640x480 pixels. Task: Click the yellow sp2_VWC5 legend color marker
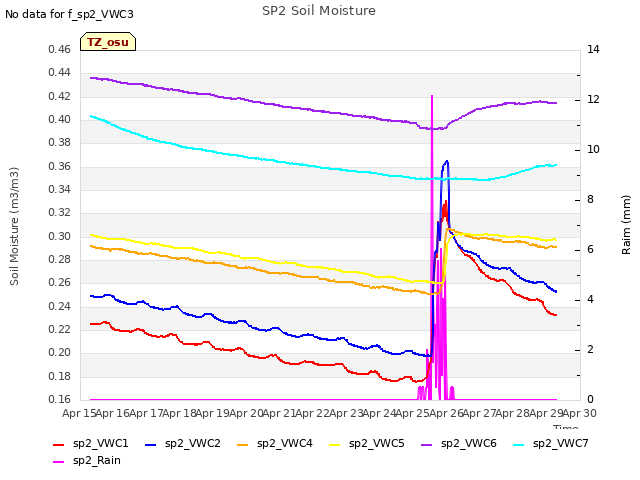tap(335, 444)
